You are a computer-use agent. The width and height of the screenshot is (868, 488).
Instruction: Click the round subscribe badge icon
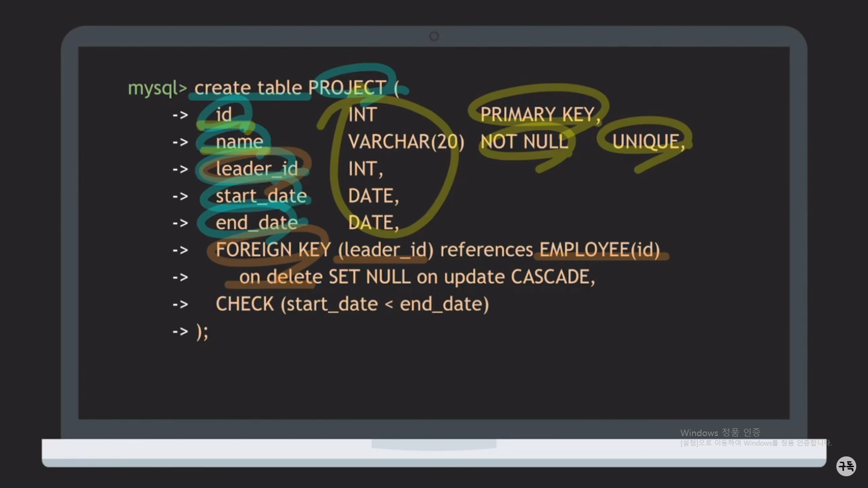[846, 466]
